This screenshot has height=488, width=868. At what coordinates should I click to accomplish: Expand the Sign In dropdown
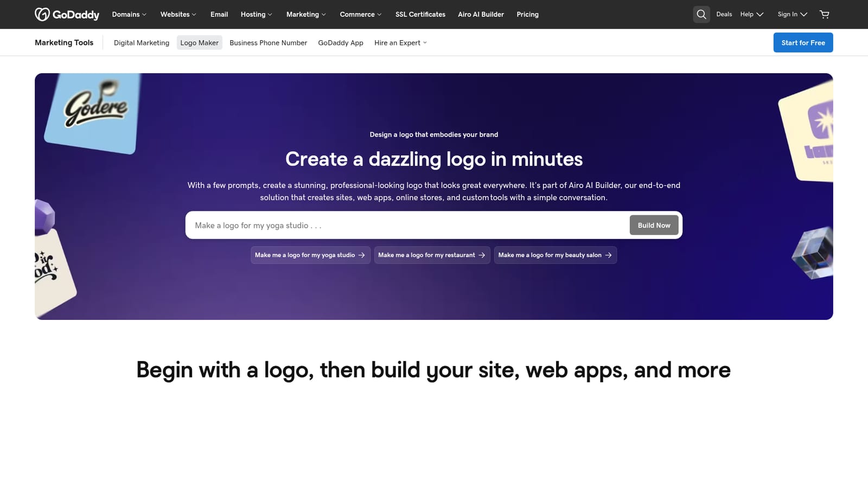(x=792, y=14)
